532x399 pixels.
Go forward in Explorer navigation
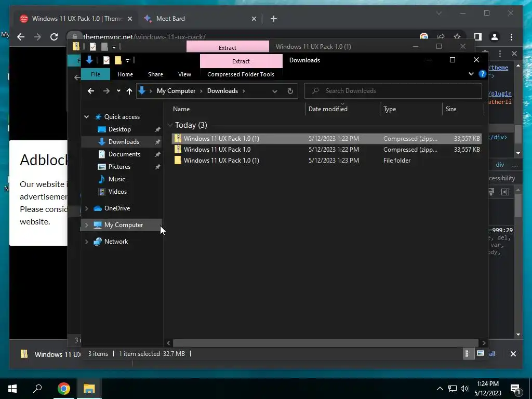tap(106, 91)
